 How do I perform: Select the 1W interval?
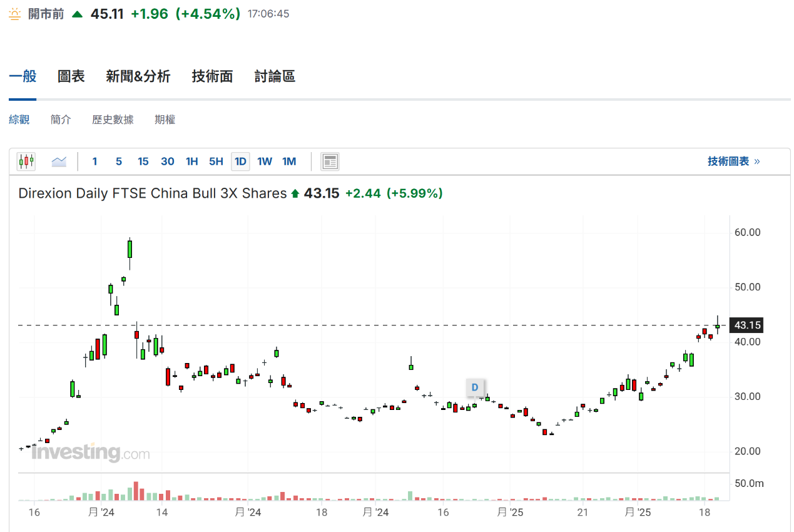click(265, 161)
